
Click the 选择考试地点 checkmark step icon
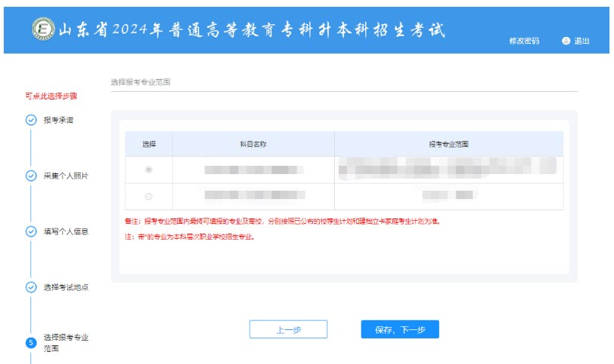[31, 287]
